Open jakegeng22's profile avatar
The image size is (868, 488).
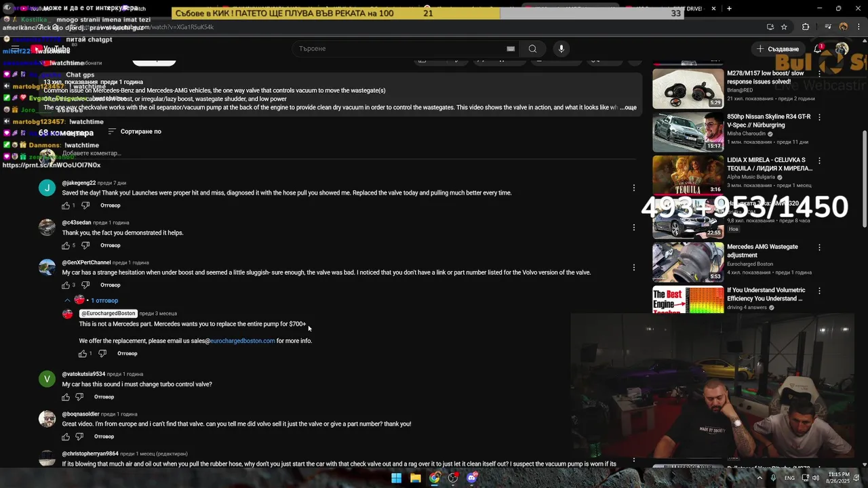(x=47, y=188)
